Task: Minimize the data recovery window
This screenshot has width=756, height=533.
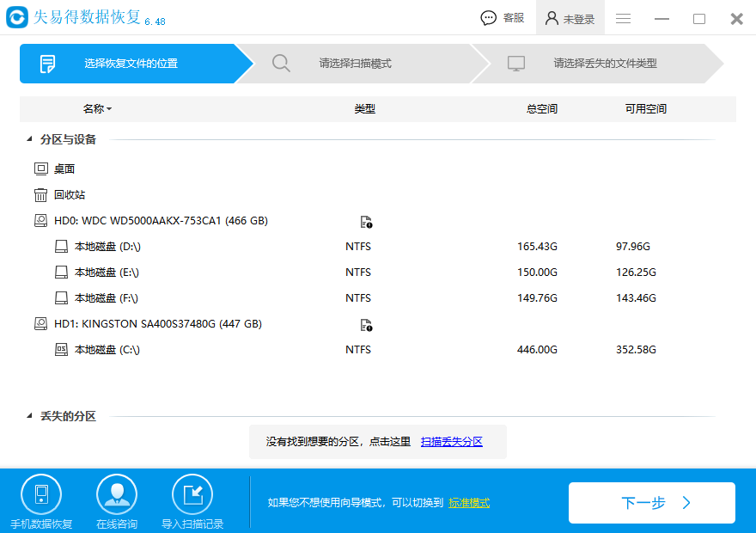Action: click(x=661, y=19)
